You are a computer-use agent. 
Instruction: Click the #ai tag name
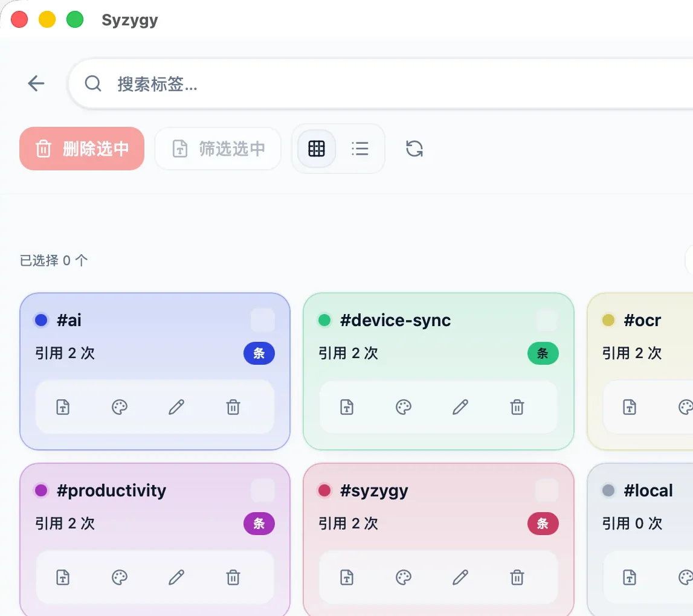click(69, 320)
